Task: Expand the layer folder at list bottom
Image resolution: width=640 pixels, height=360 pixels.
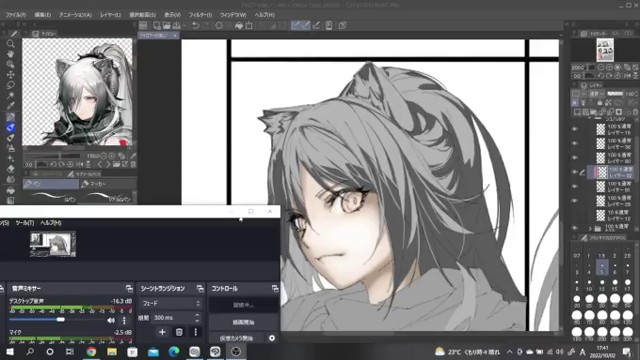Action: click(x=590, y=228)
